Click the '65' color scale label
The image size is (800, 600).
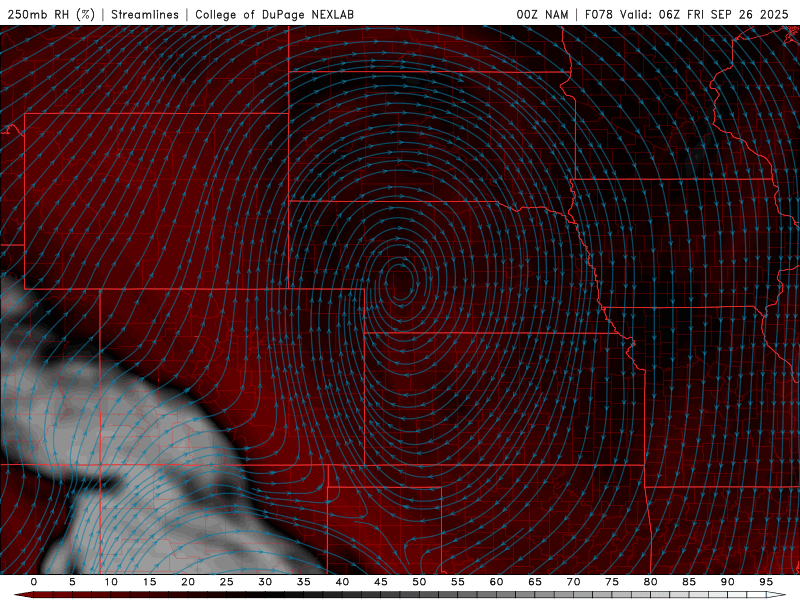point(535,582)
